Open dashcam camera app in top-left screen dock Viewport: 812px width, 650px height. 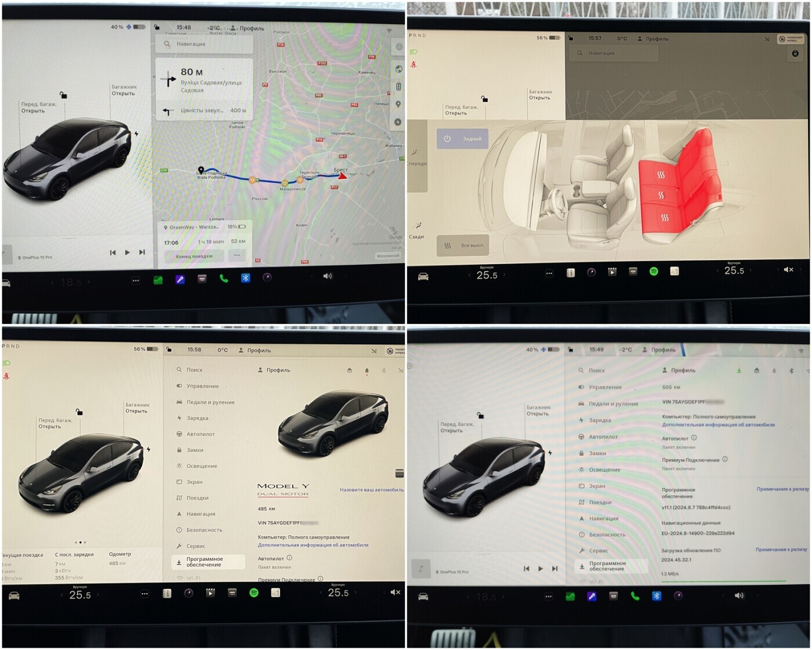(x=267, y=277)
